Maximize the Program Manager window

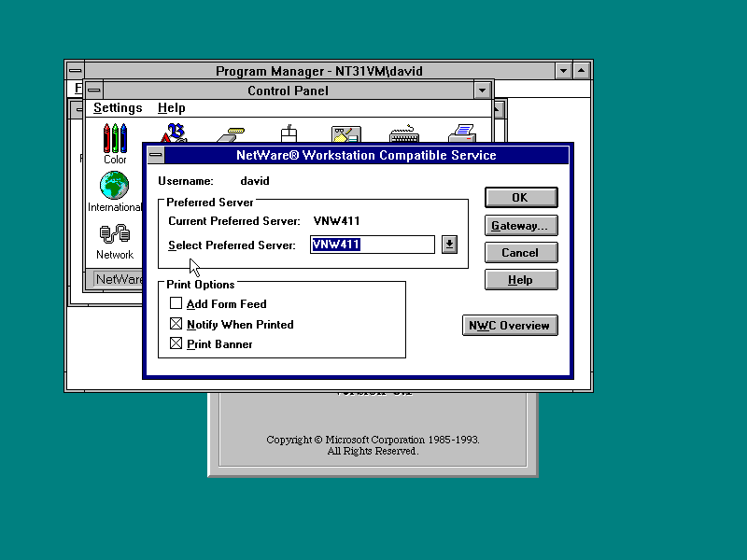(581, 71)
